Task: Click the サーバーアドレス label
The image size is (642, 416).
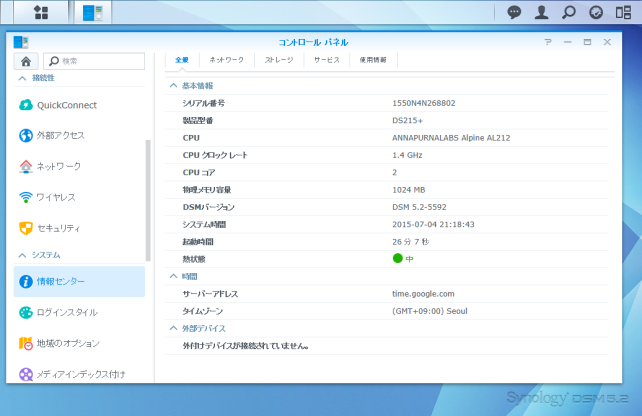Action: tap(210, 294)
